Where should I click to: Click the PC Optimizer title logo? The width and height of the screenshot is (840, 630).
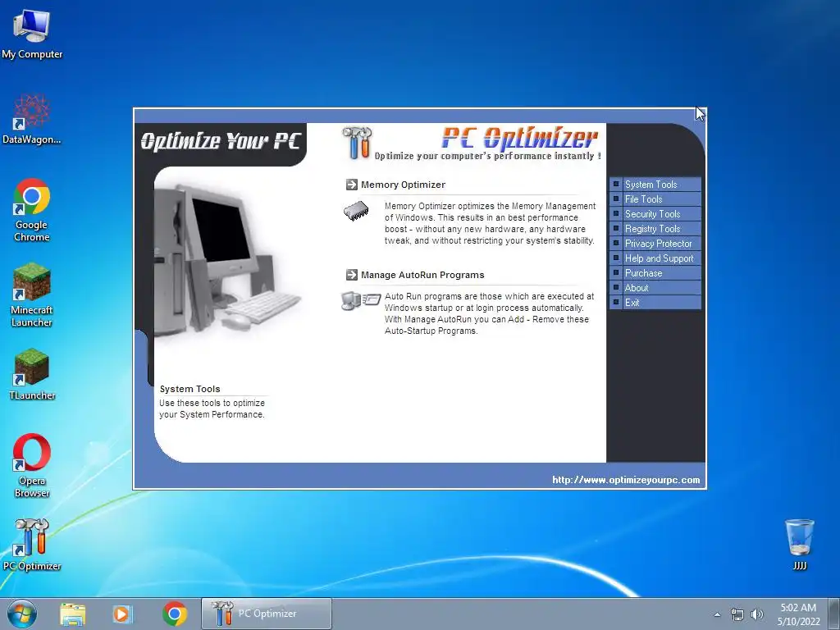coord(519,138)
